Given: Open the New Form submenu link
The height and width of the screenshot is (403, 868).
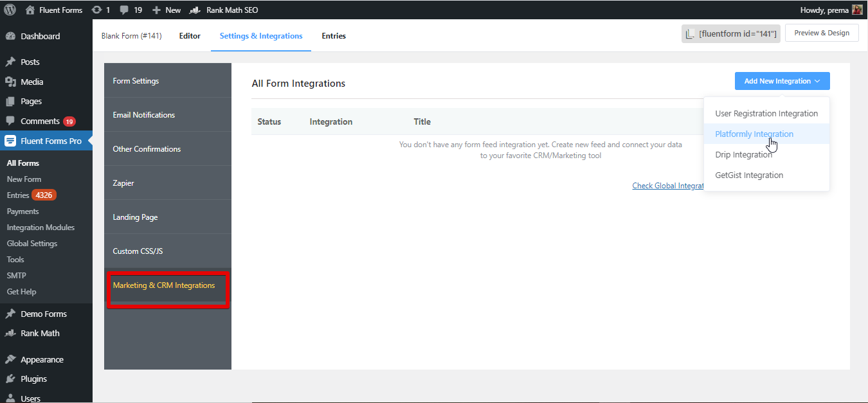Looking at the screenshot, I should [x=24, y=179].
